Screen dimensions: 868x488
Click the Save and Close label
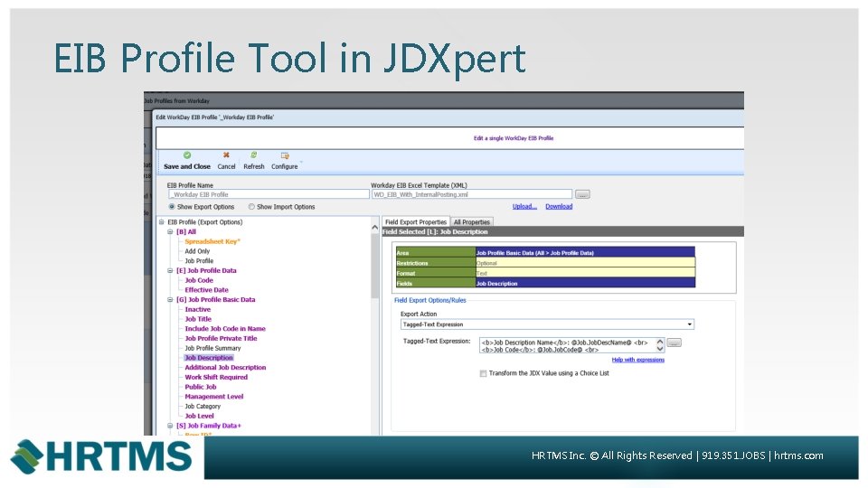tap(187, 166)
